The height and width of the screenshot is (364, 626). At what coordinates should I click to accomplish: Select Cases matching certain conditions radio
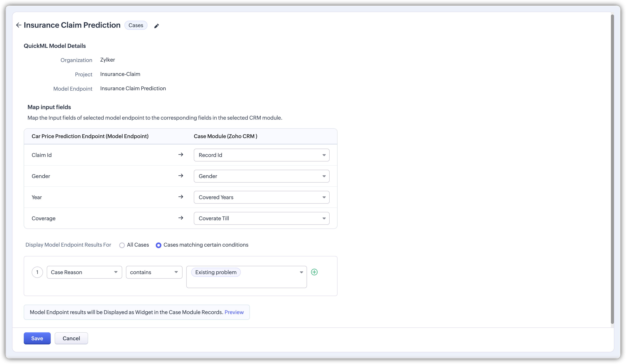159,245
